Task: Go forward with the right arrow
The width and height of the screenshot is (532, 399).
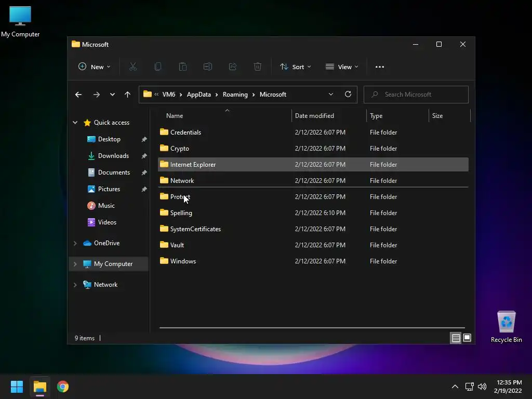Action: (x=97, y=95)
